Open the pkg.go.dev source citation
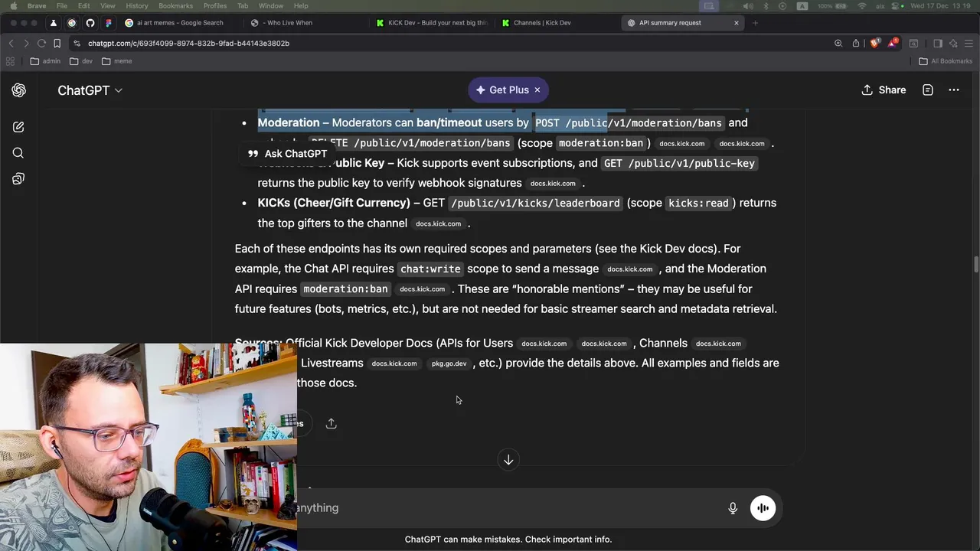980x551 pixels. point(449,364)
